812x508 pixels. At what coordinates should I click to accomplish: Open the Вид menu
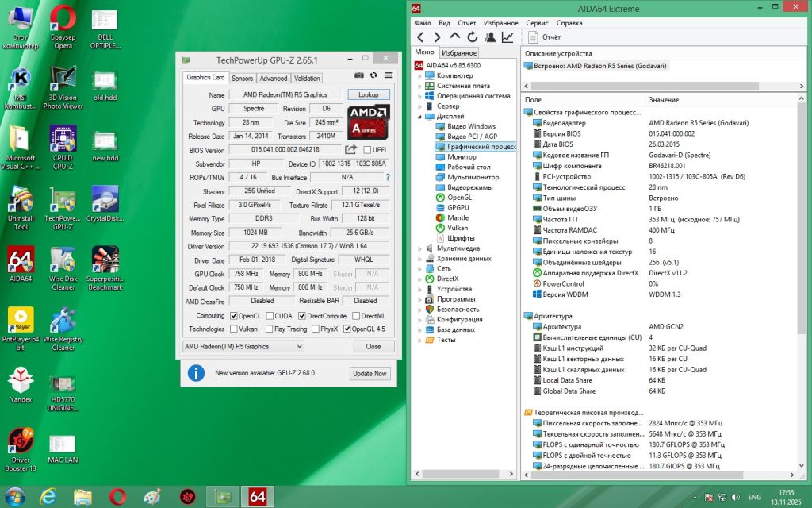444,23
